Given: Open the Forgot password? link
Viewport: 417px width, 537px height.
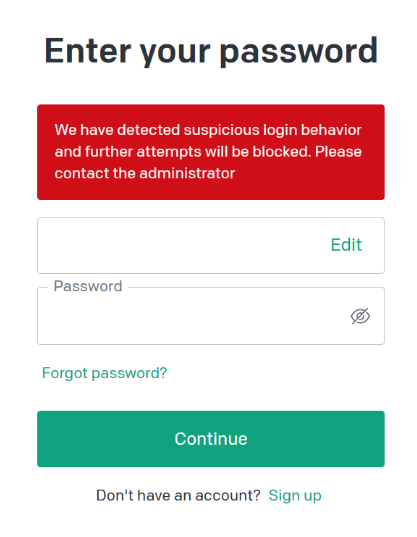Looking at the screenshot, I should [x=104, y=373].
